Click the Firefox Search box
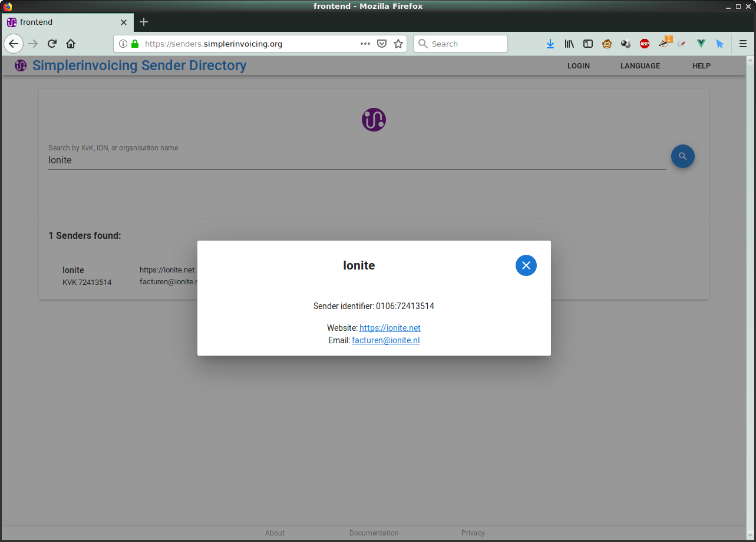Screen dimensions: 756x542 460,44
